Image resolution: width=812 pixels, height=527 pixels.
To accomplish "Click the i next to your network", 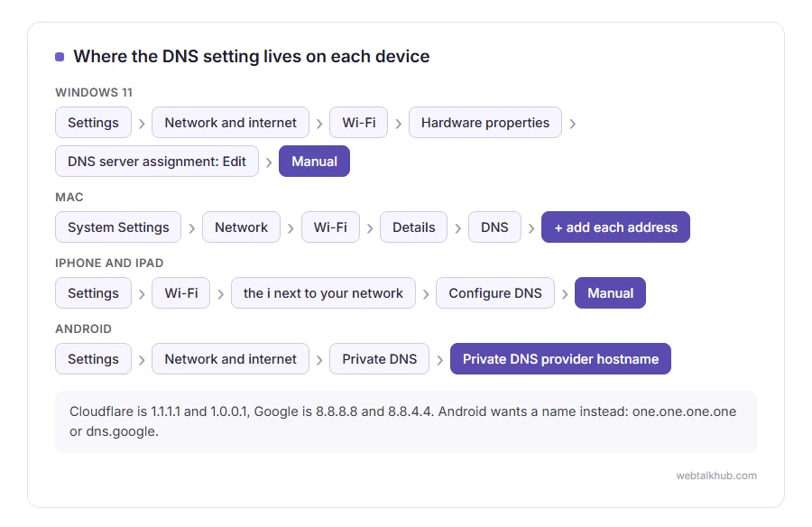I will (323, 292).
